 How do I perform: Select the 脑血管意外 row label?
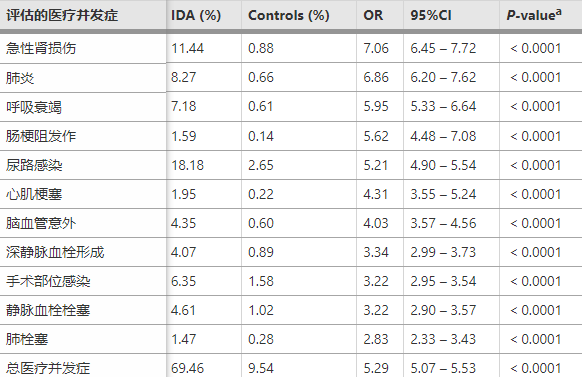(x=41, y=223)
